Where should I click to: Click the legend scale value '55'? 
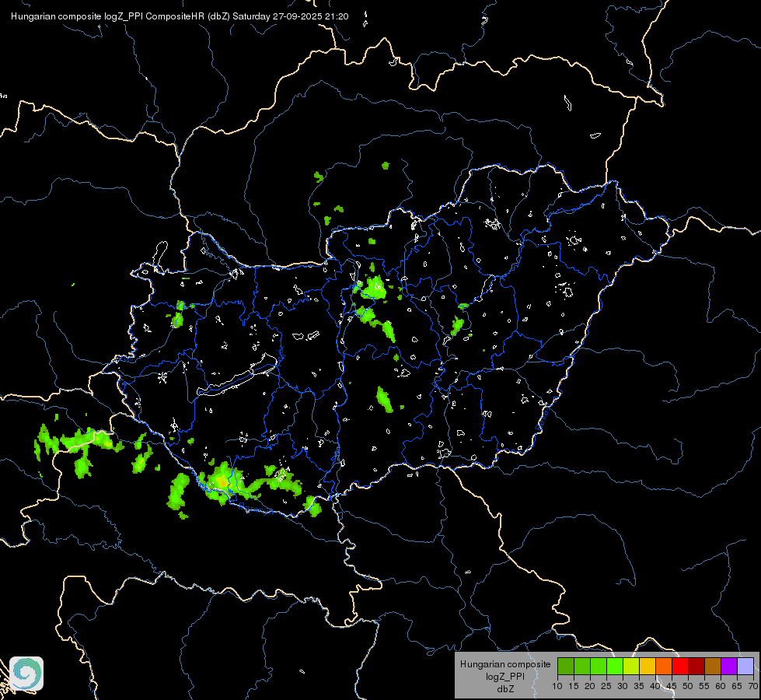click(704, 687)
